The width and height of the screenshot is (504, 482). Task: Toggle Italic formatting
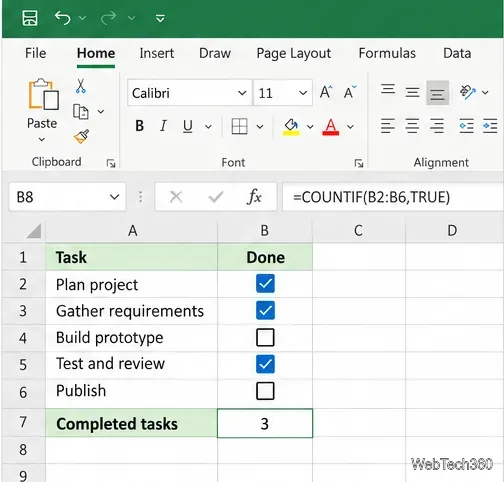163,126
